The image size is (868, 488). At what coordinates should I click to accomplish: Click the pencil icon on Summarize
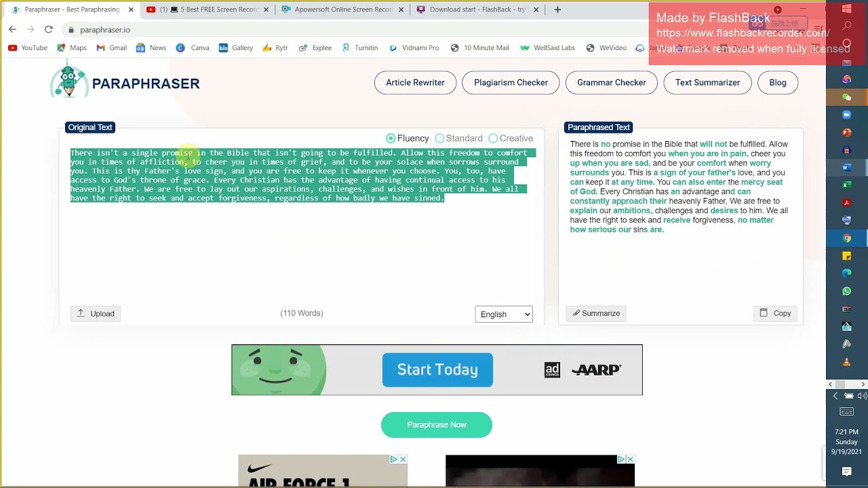(576, 313)
